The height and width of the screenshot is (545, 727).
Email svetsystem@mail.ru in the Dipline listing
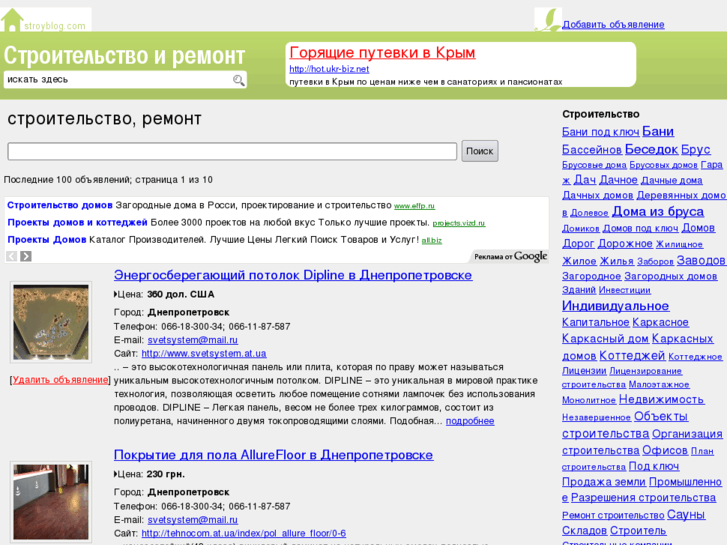[x=192, y=340]
